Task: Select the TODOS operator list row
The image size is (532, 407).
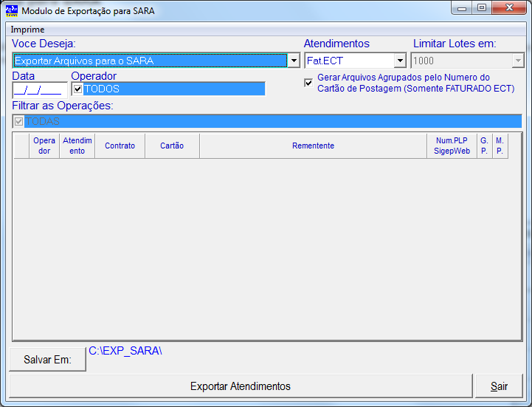Action: (x=169, y=89)
